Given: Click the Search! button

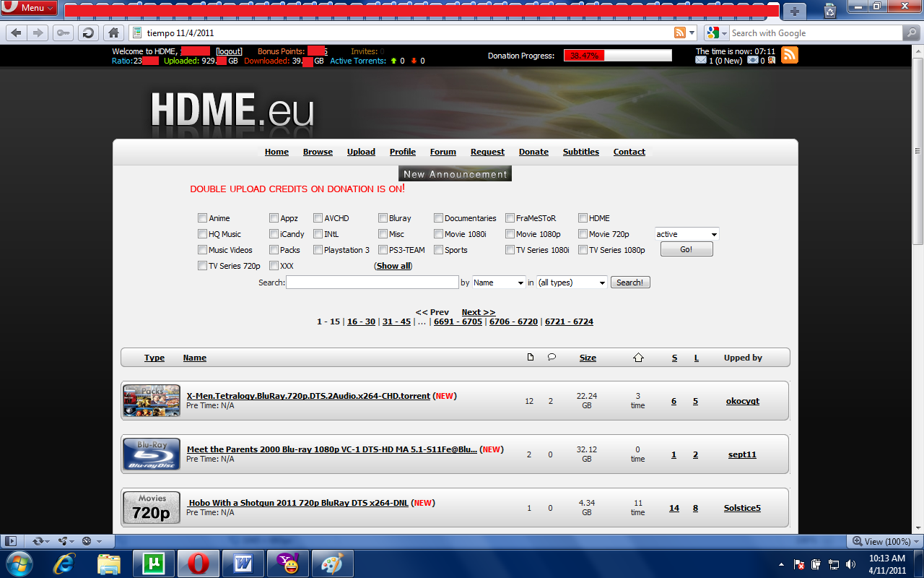Looking at the screenshot, I should (630, 282).
